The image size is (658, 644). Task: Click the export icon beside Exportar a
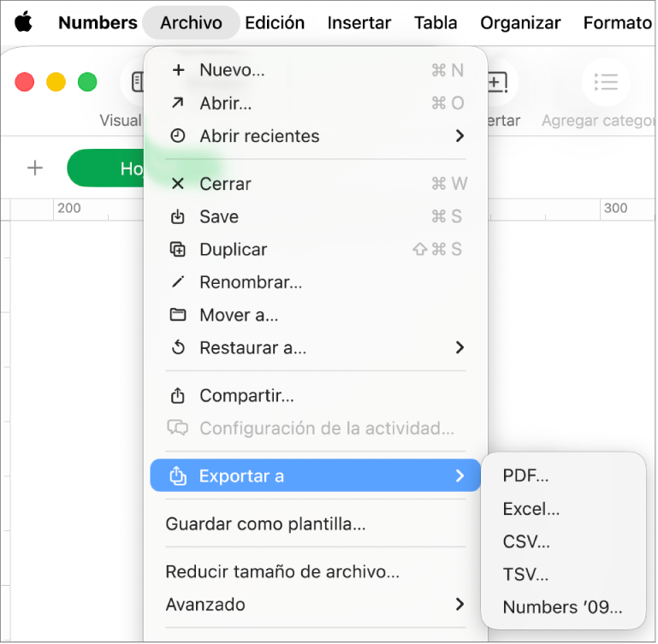click(178, 476)
